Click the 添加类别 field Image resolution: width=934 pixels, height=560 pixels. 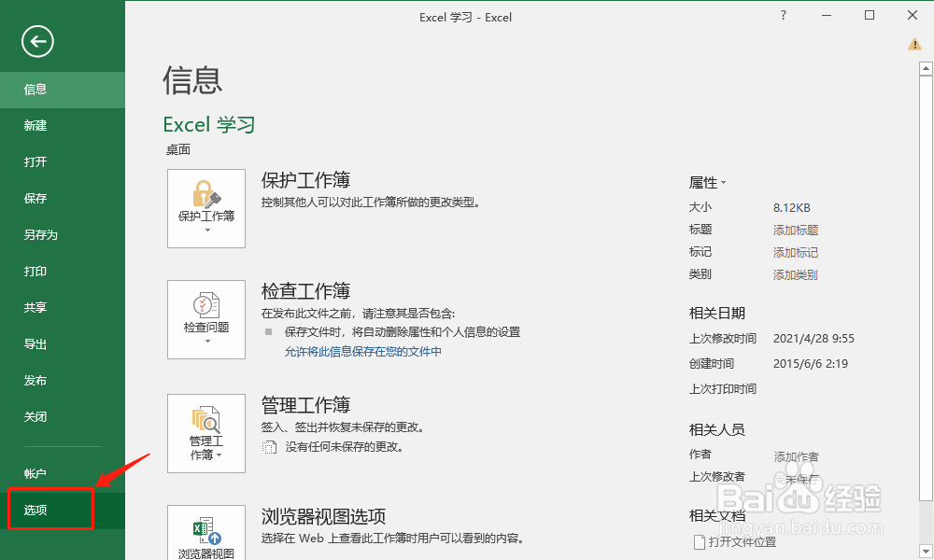tap(795, 275)
